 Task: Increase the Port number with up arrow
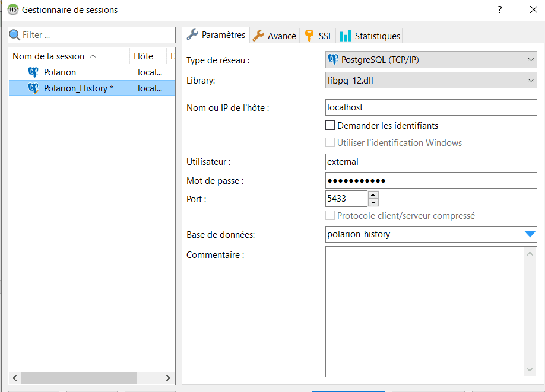373,195
